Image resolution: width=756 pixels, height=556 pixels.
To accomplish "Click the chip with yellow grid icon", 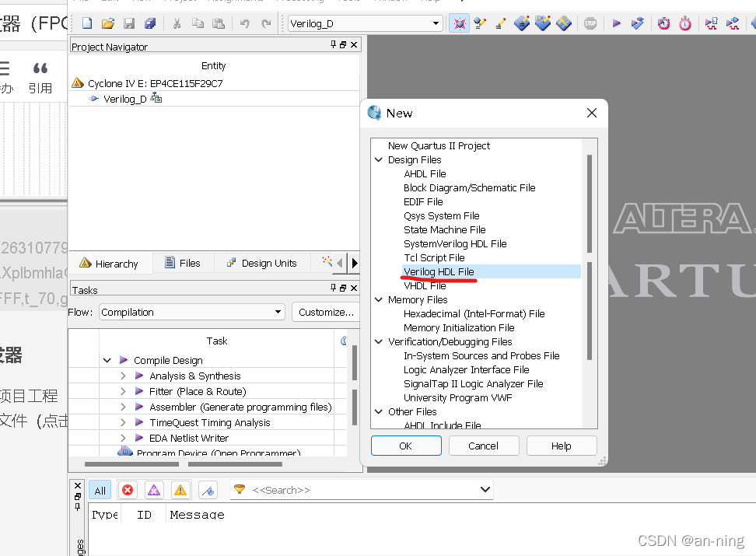I will pyautogui.click(x=564, y=23).
